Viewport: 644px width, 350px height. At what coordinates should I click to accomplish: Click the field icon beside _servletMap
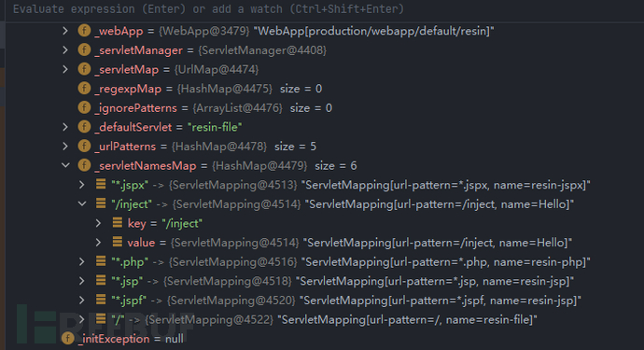click(x=84, y=69)
